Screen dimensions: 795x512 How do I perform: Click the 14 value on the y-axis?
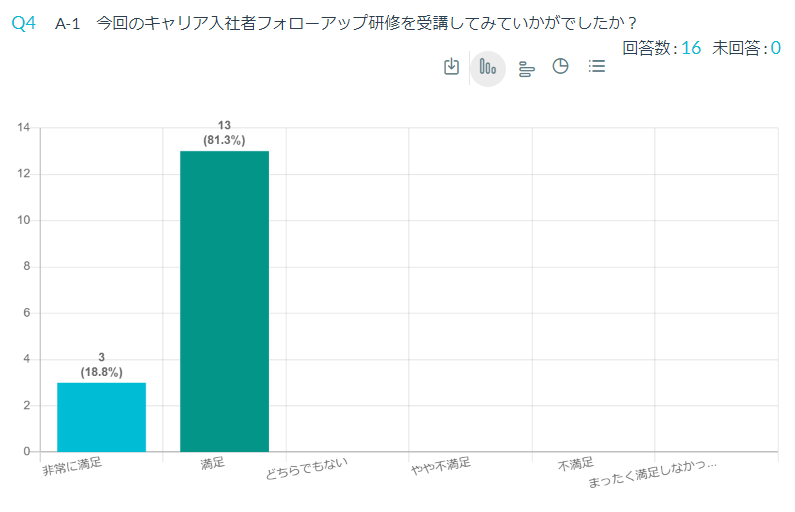23,127
